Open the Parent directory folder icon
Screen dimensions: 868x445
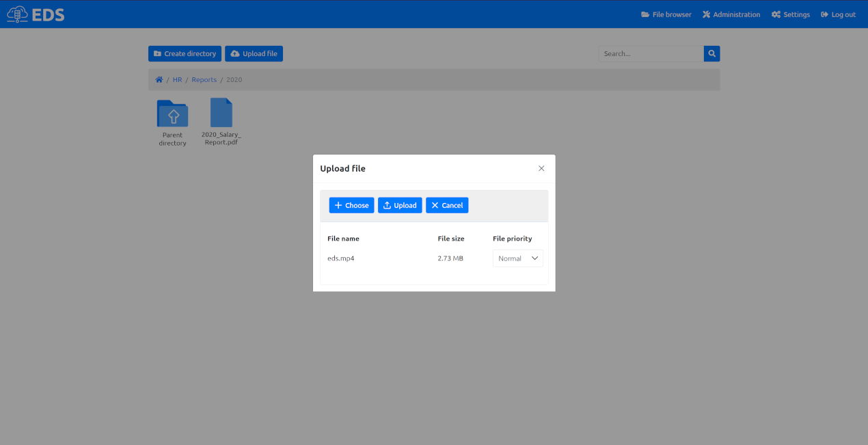click(x=173, y=113)
